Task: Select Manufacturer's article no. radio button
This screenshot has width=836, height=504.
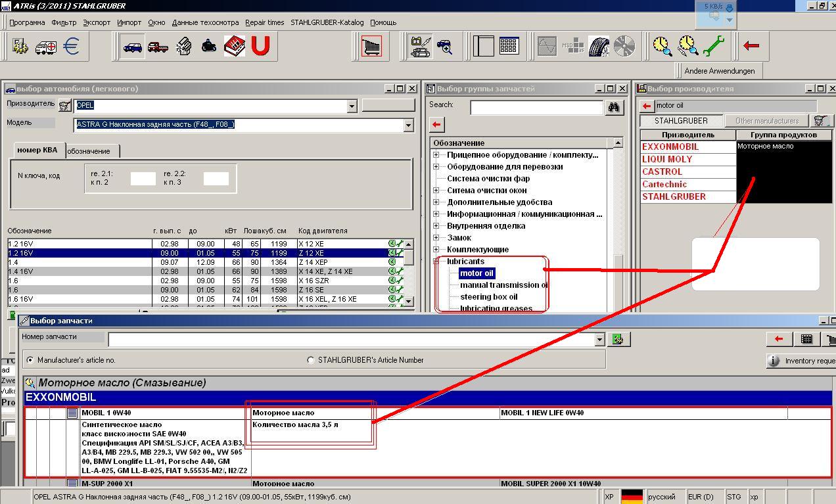Action: point(30,360)
